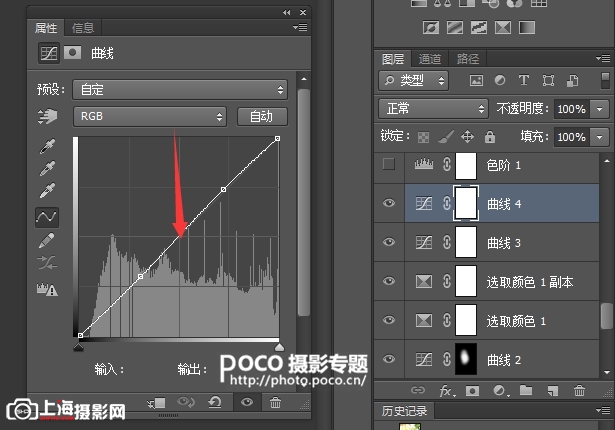Click link layers icon at Layers bottom

click(x=418, y=390)
